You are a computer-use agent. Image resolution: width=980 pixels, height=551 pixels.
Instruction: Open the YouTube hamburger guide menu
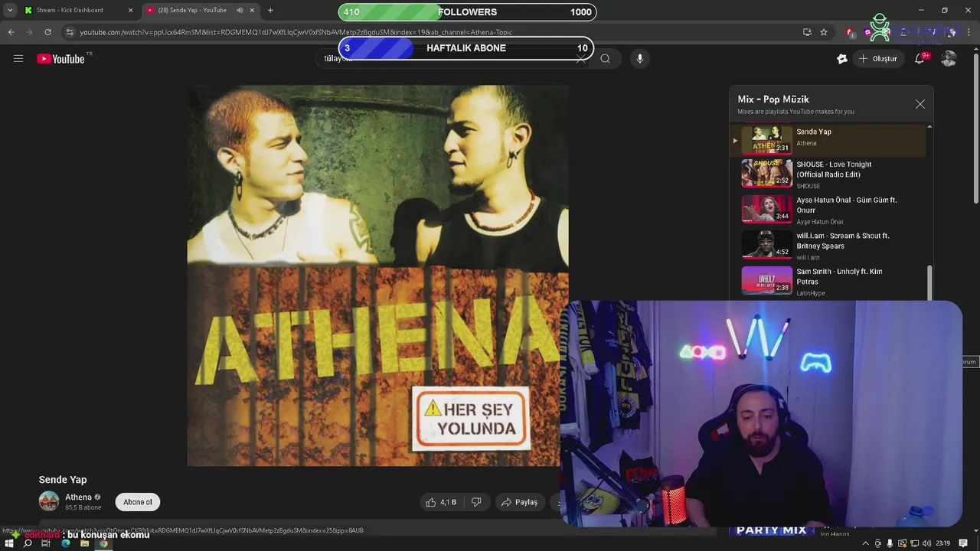click(x=18, y=59)
